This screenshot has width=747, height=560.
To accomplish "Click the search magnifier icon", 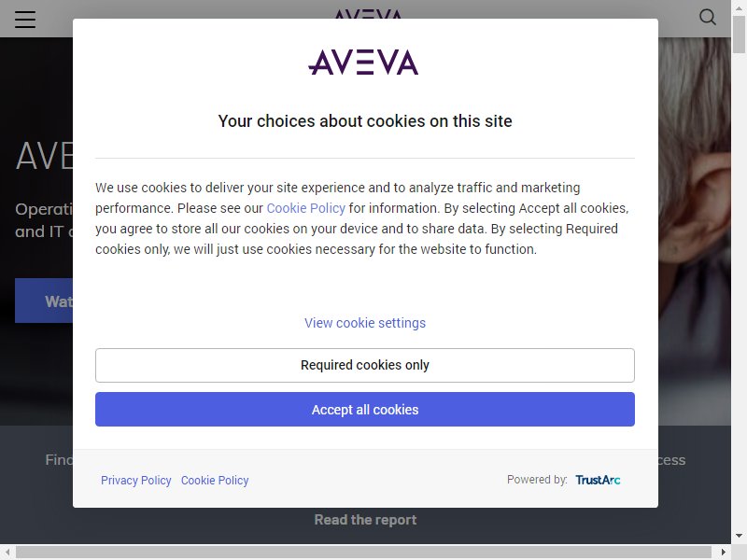I will pos(708,17).
